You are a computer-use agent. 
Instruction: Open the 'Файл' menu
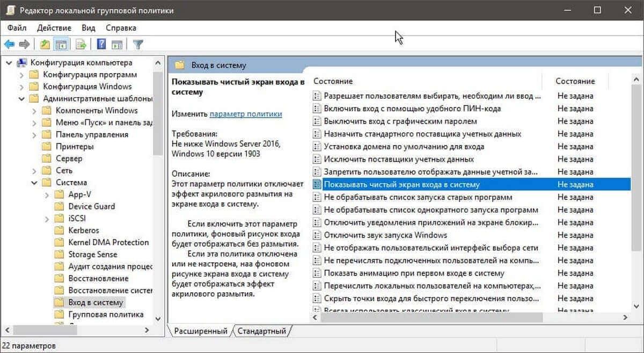pos(17,27)
